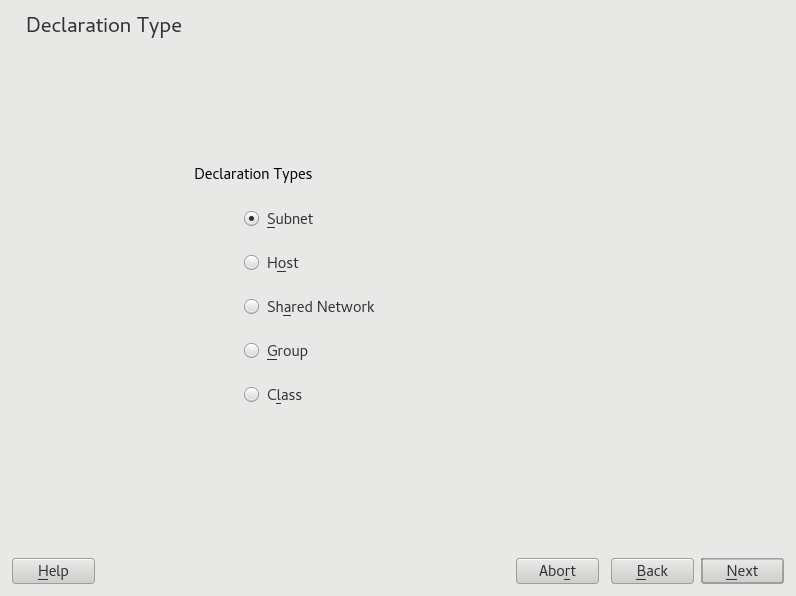
Task: Click the Declaration Type page heading
Action: (104, 25)
